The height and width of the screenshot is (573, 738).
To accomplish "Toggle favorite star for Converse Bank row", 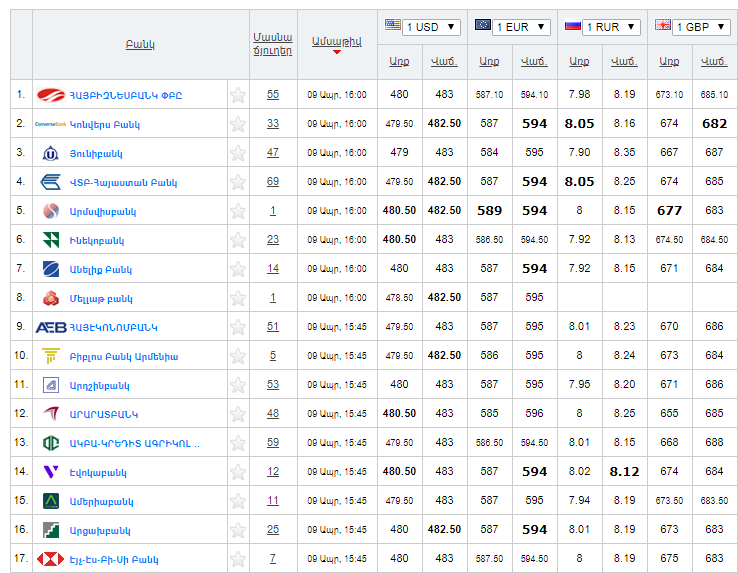I will (238, 124).
